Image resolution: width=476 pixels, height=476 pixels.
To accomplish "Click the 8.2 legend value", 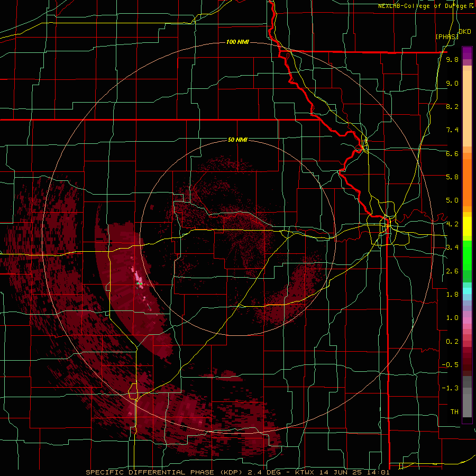I will click(x=452, y=106).
